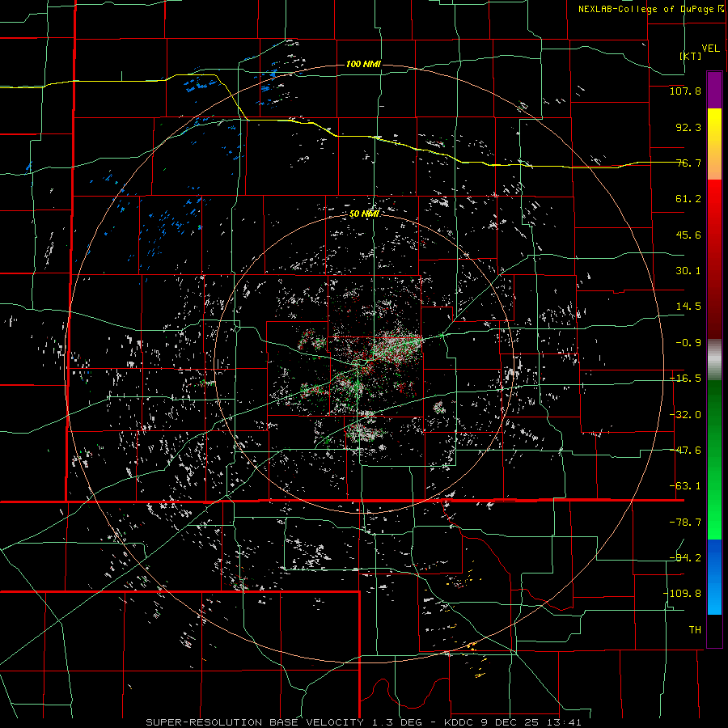Click the -109.8 velocity scale value

[682, 594]
